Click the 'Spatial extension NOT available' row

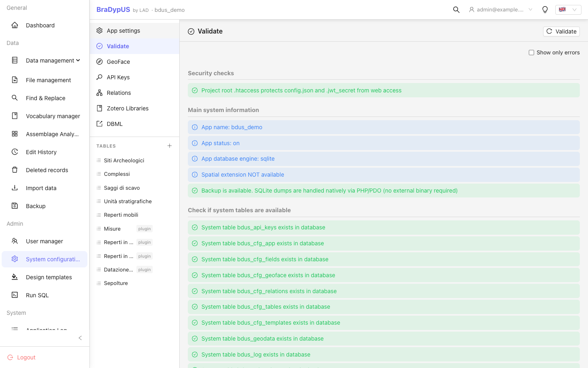(384, 175)
